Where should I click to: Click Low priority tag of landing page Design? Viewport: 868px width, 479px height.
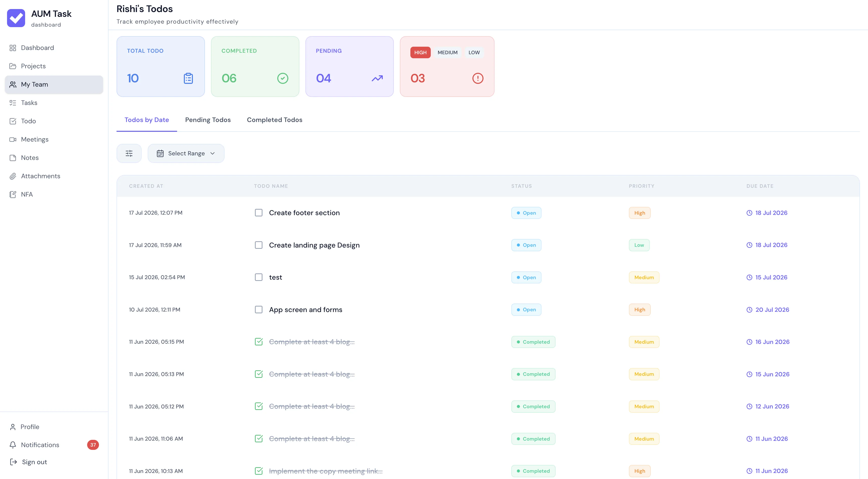639,245
